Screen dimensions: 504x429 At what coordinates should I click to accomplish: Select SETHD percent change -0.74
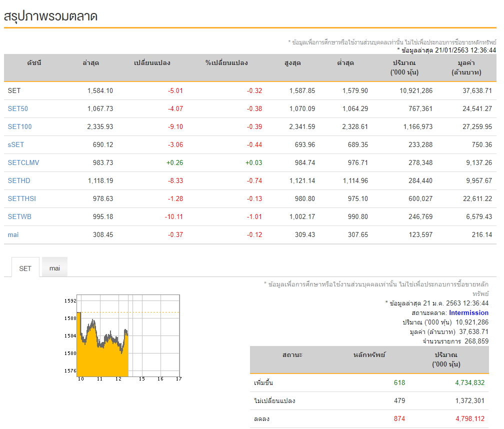point(254,180)
